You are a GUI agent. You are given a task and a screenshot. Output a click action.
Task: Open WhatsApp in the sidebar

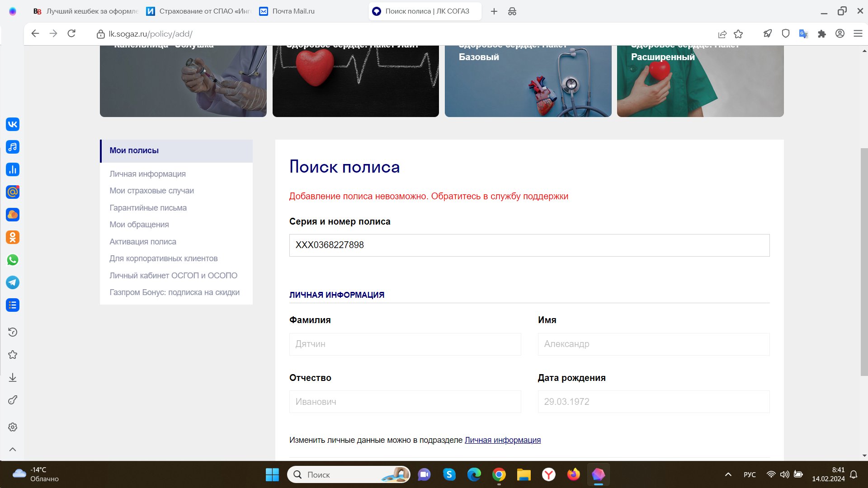pyautogui.click(x=13, y=260)
